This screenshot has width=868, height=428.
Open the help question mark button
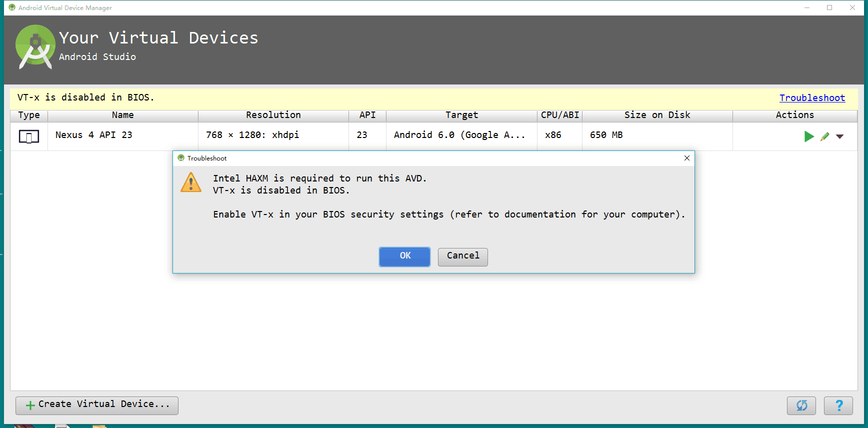[838, 405]
